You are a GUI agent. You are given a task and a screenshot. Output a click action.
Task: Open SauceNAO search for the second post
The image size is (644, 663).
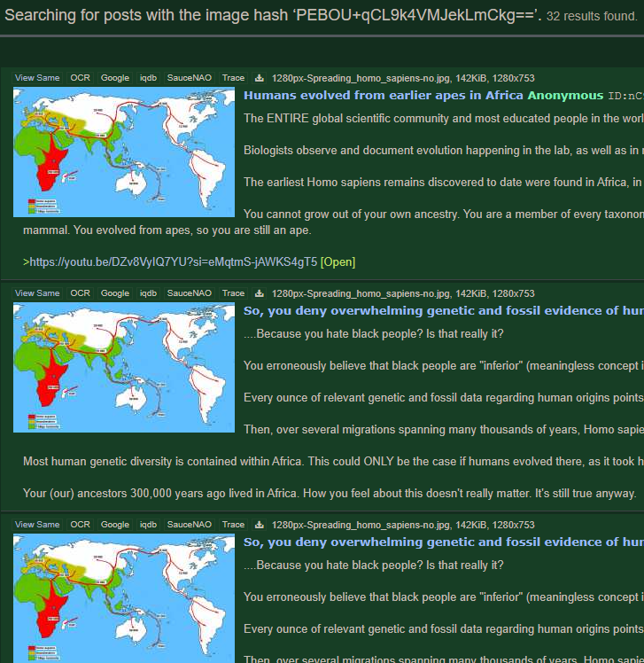click(190, 293)
